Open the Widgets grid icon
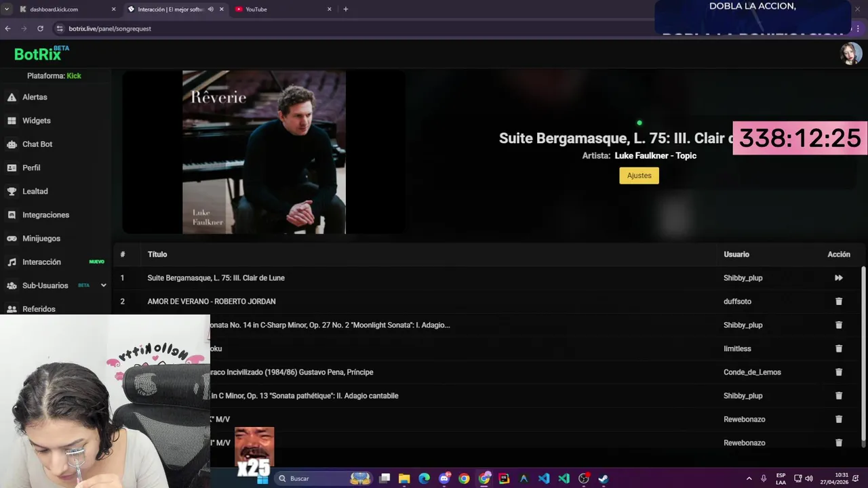Image resolution: width=868 pixels, height=488 pixels. tap(12, 121)
